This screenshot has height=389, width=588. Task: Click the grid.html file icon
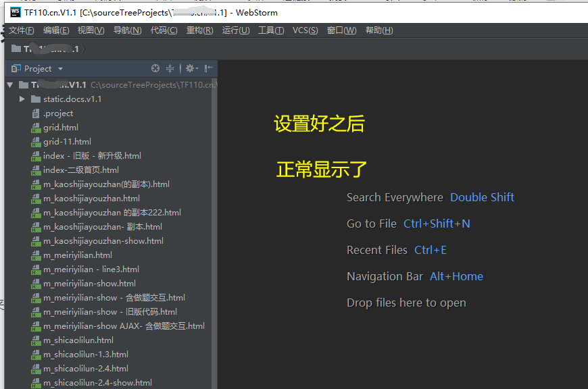pyautogui.click(x=36, y=128)
